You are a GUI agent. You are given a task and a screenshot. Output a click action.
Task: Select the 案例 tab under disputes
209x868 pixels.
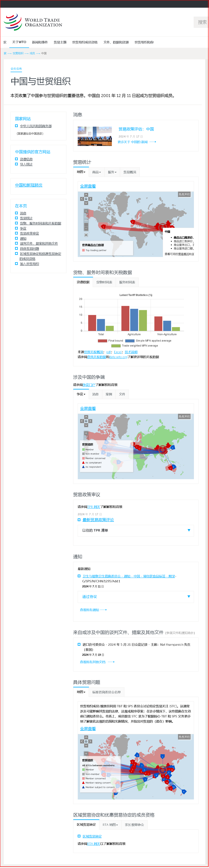pos(109,394)
